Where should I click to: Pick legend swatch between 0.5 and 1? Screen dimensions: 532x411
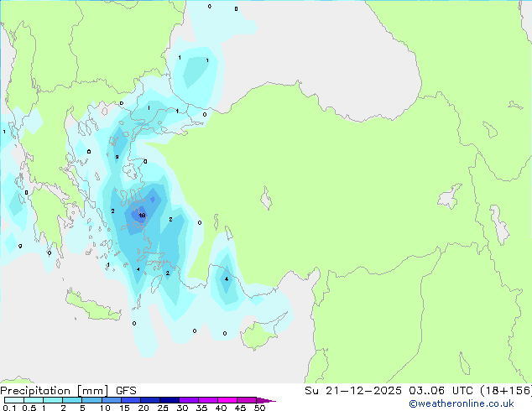34,400
